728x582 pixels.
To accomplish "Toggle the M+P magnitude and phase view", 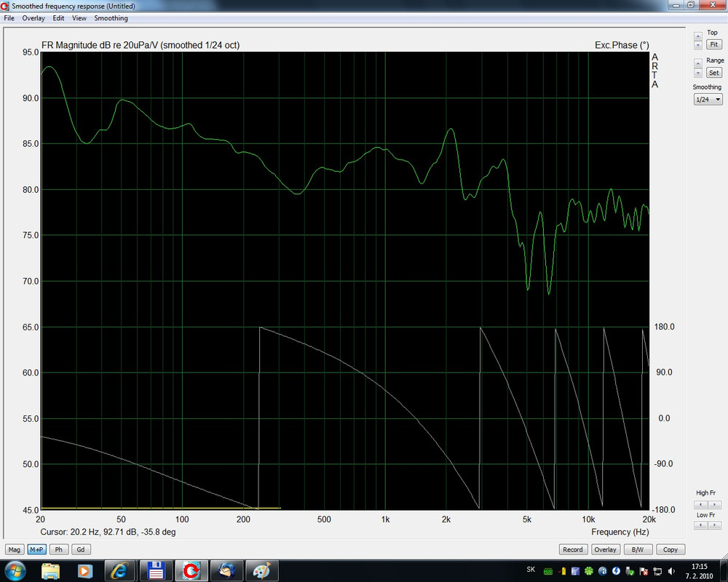I will pyautogui.click(x=36, y=549).
